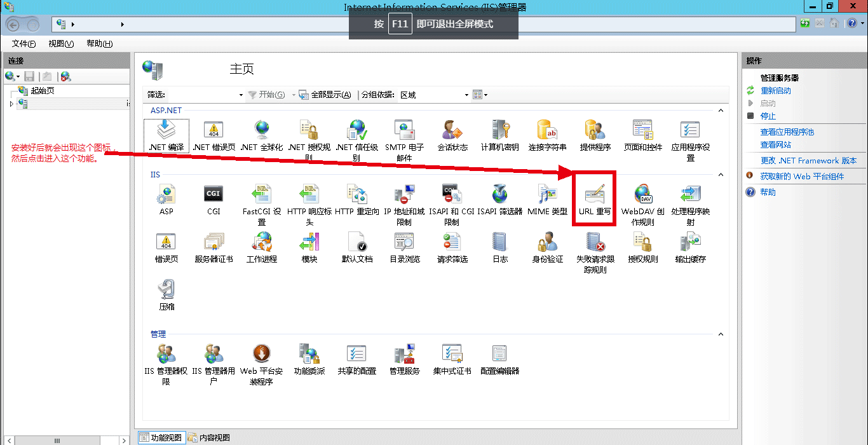Open the 身份验证 feature
Image resolution: width=868 pixels, height=445 pixels.
coord(547,248)
